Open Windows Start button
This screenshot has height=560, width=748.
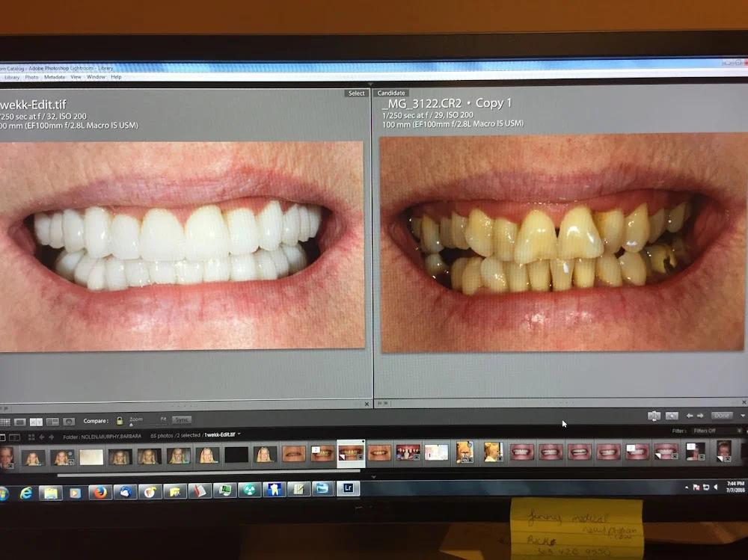pyautogui.click(x=3, y=493)
